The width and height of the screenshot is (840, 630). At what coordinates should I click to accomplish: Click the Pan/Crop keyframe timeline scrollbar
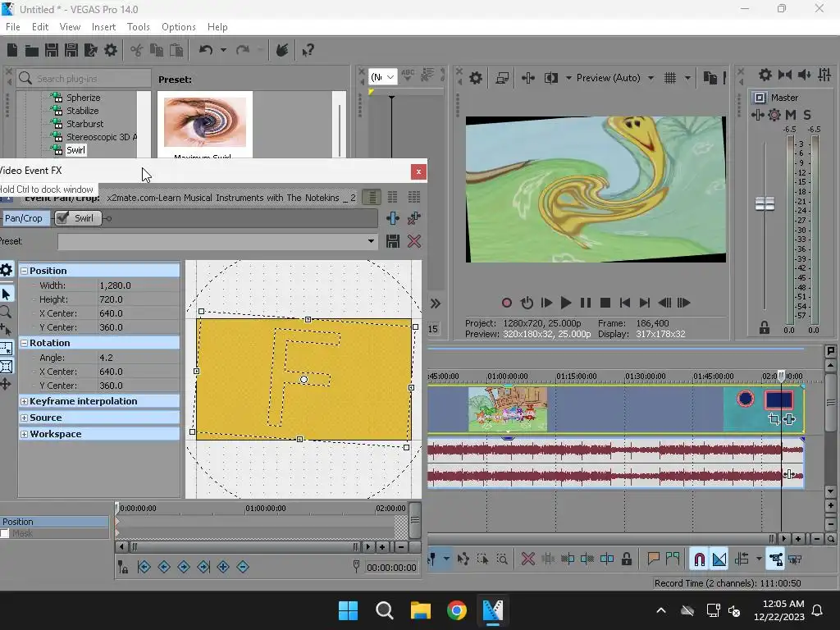click(x=244, y=546)
